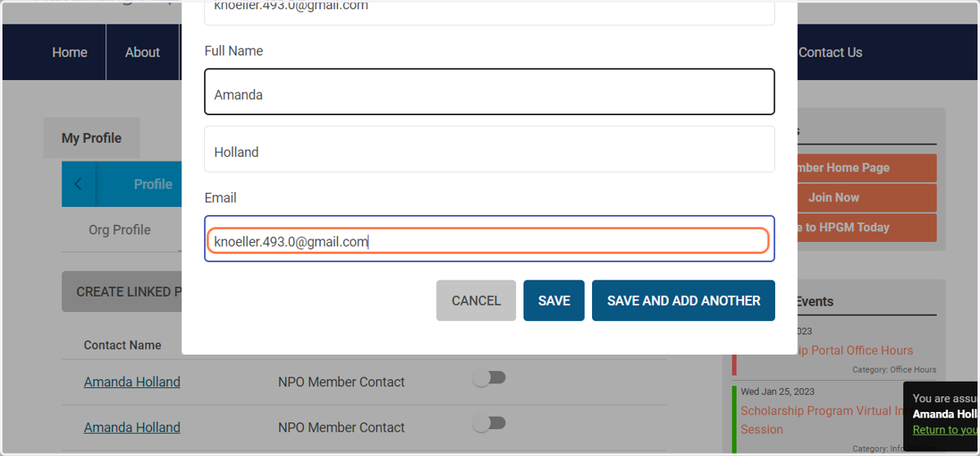980x456 pixels.
Task: Click second row NPO Member Contact text
Action: tap(341, 427)
